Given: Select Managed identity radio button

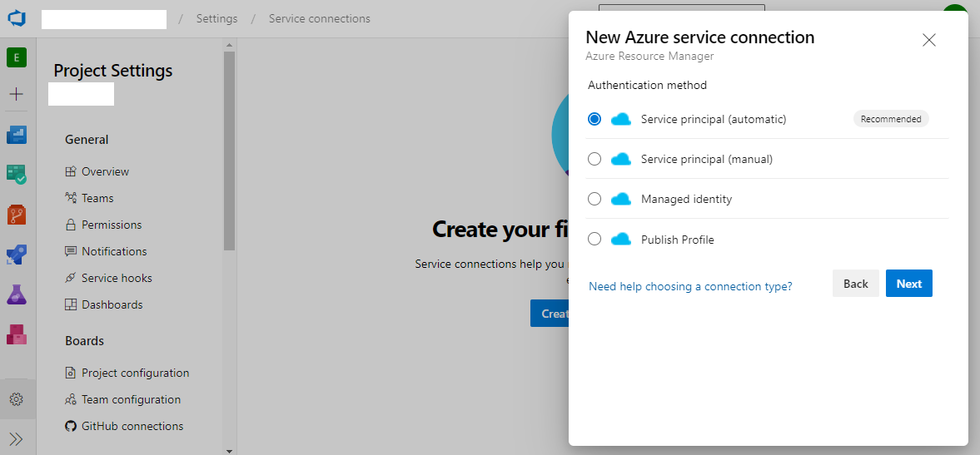Looking at the screenshot, I should 594,199.
